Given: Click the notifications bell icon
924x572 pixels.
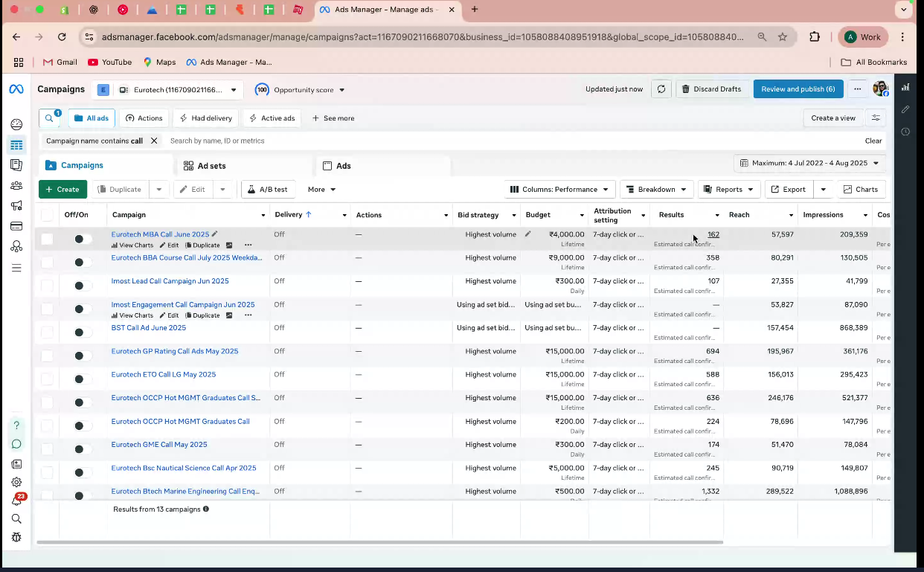Looking at the screenshot, I should (x=16, y=501).
